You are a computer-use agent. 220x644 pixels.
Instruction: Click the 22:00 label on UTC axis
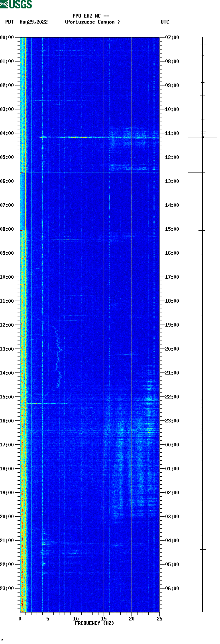pyautogui.click(x=172, y=397)
